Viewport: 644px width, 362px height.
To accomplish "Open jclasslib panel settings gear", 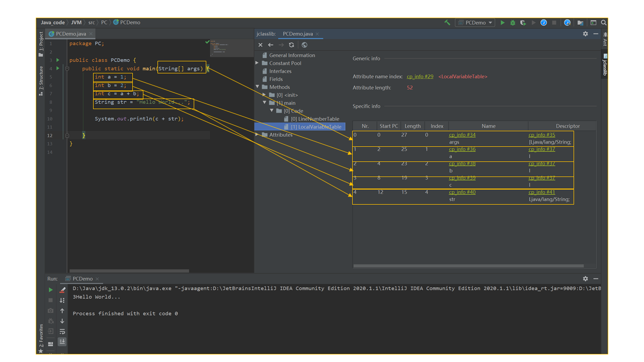I will click(x=585, y=34).
